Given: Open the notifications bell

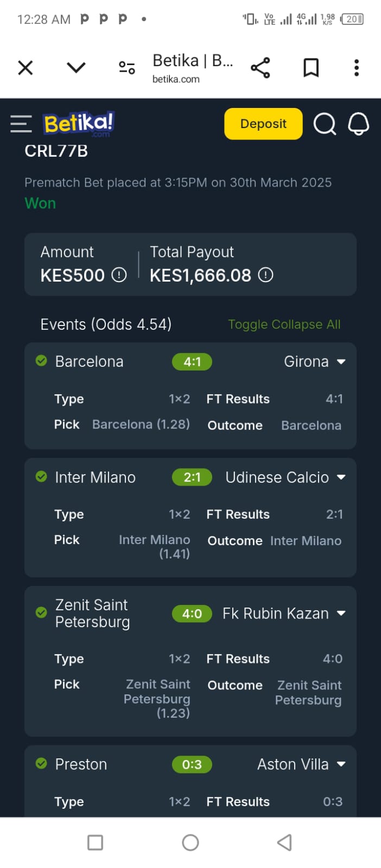Looking at the screenshot, I should (x=358, y=124).
